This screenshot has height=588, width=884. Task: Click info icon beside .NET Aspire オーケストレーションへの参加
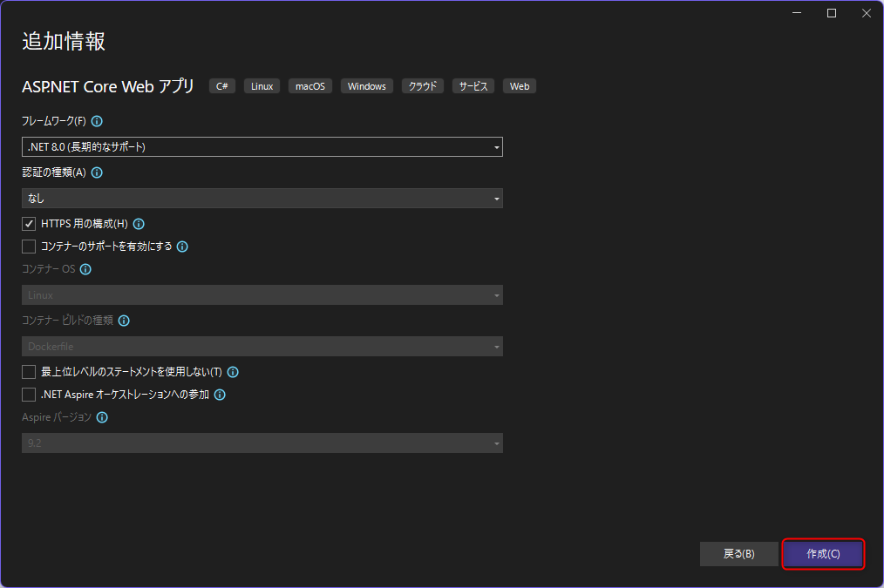coord(220,395)
